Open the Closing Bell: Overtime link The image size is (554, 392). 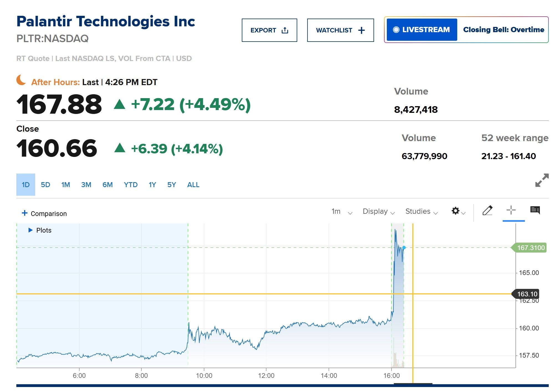tap(503, 30)
